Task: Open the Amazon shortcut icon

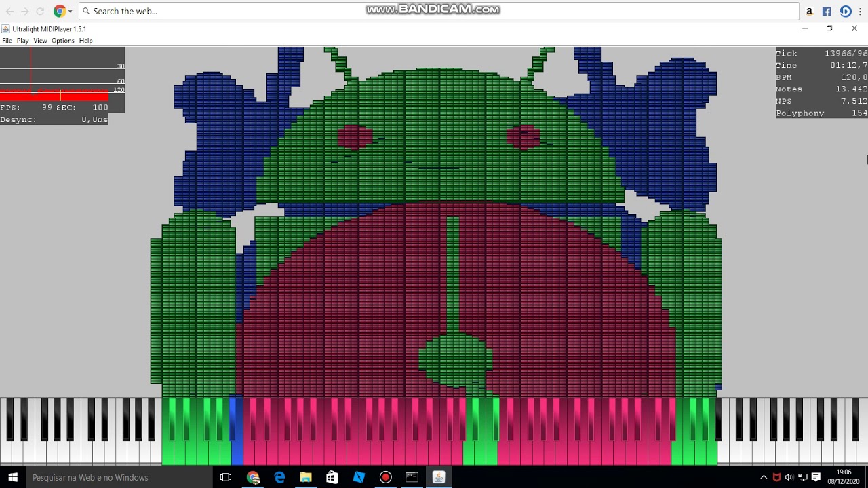Action: [x=809, y=12]
